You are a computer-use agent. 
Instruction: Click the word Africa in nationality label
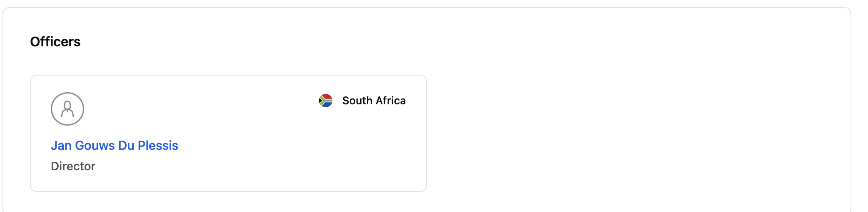click(391, 101)
